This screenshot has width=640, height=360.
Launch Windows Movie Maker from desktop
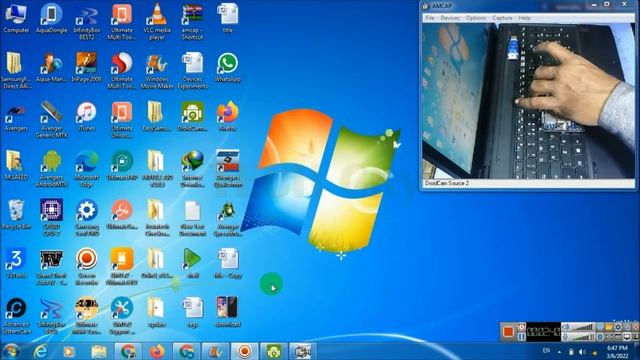point(157,71)
